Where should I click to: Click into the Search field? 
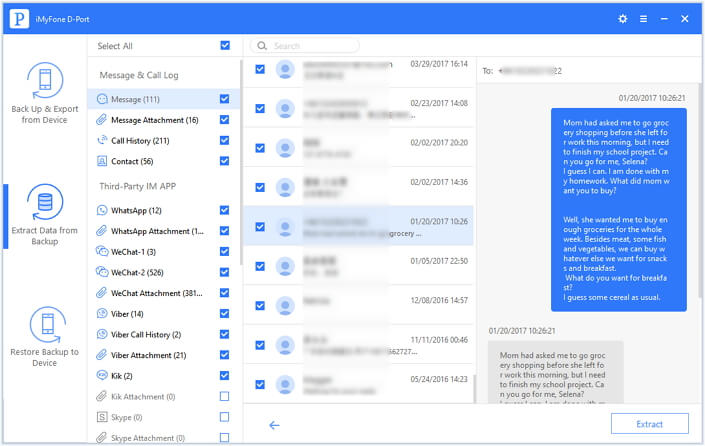point(306,45)
